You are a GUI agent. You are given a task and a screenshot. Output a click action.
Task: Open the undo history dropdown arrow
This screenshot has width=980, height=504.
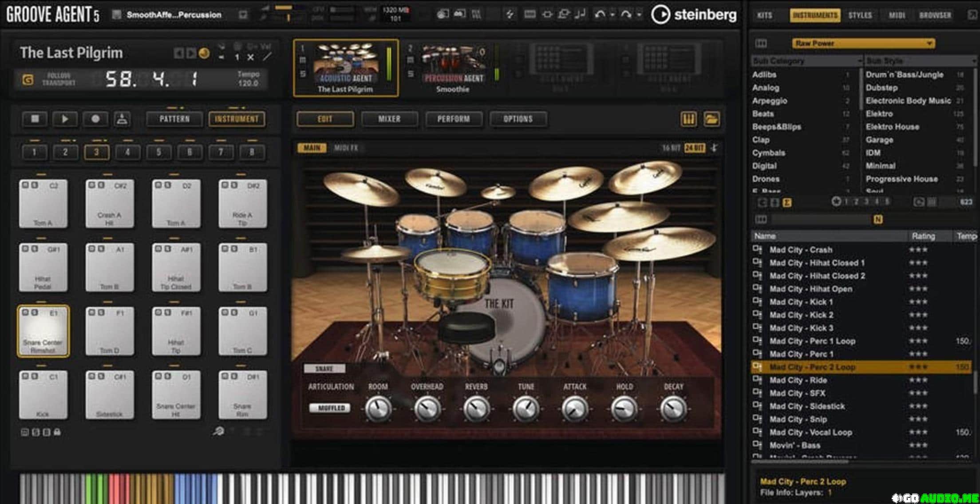tap(612, 15)
